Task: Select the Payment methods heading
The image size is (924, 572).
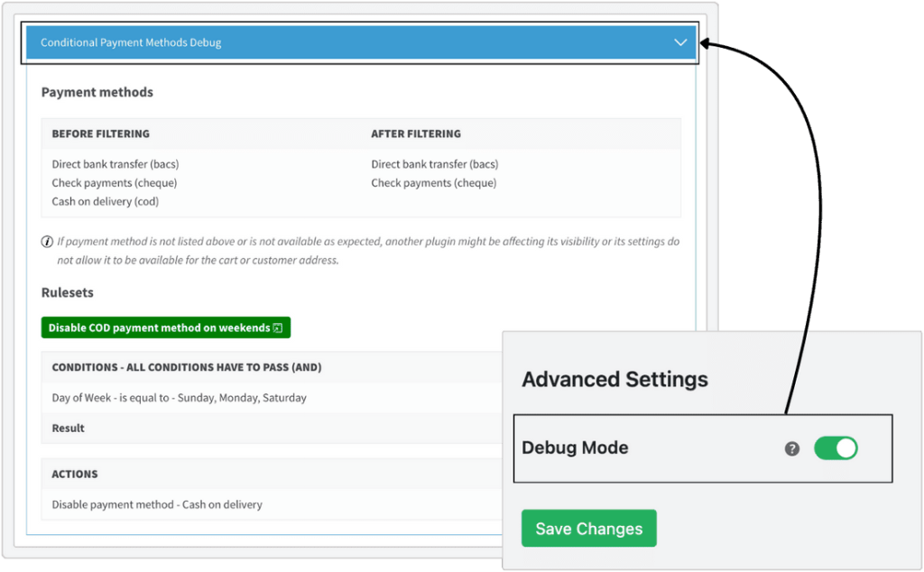Action: [97, 93]
